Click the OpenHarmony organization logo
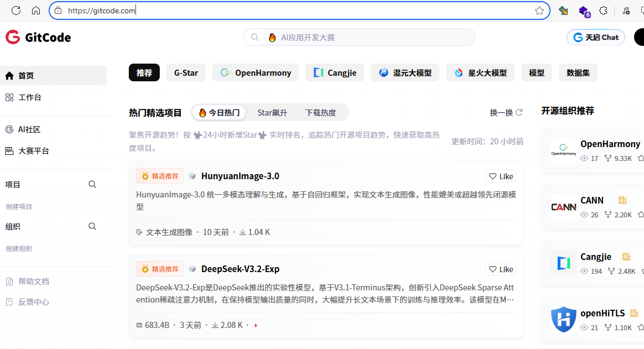 [563, 150]
